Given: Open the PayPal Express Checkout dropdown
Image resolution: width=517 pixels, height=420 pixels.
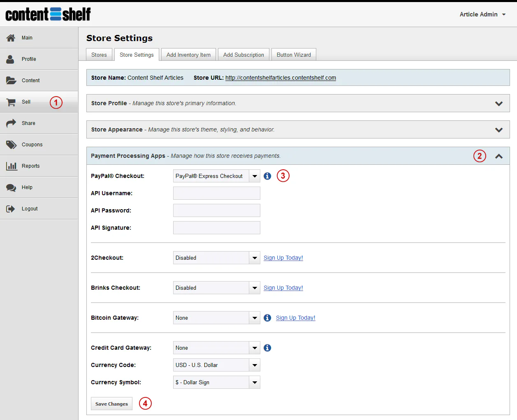Looking at the screenshot, I should (x=217, y=176).
